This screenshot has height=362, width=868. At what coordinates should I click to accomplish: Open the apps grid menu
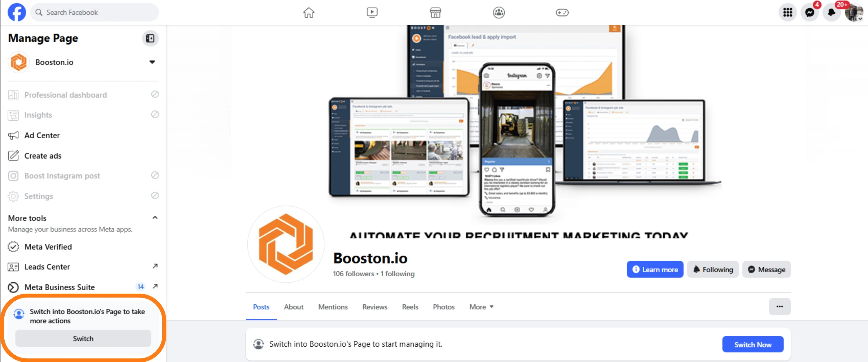click(x=788, y=12)
